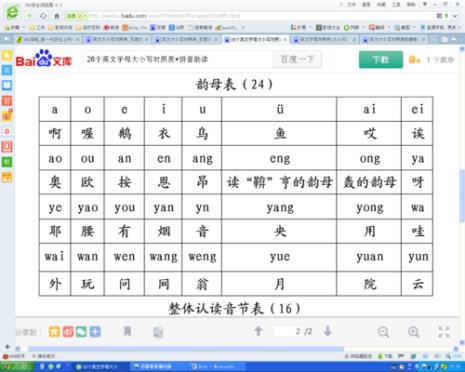Image resolution: width=465 pixels, height=372 pixels.
Task: Zoom in with the plus magnifier
Action: pos(414,332)
